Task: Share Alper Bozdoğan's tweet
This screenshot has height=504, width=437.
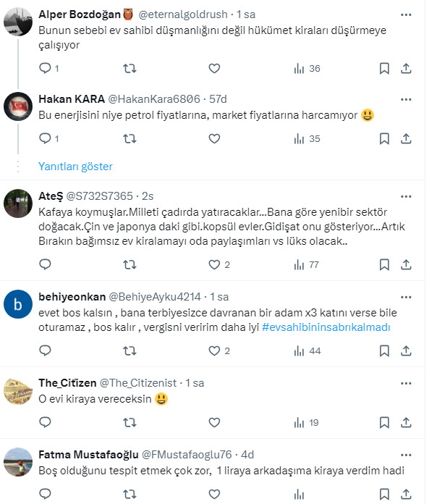Action: click(407, 69)
